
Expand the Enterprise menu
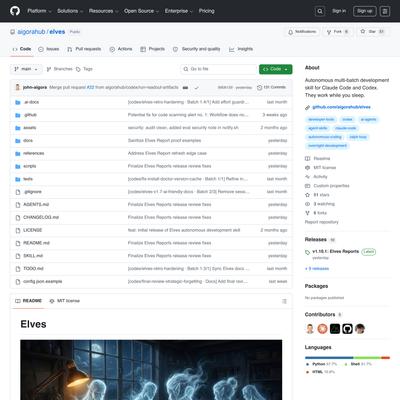179,11
